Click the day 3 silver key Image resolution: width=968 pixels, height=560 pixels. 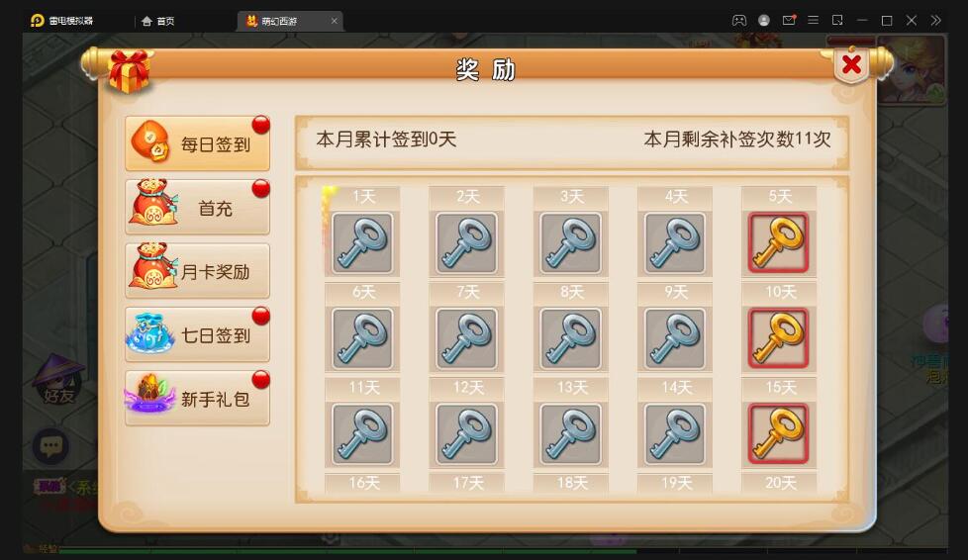(570, 242)
